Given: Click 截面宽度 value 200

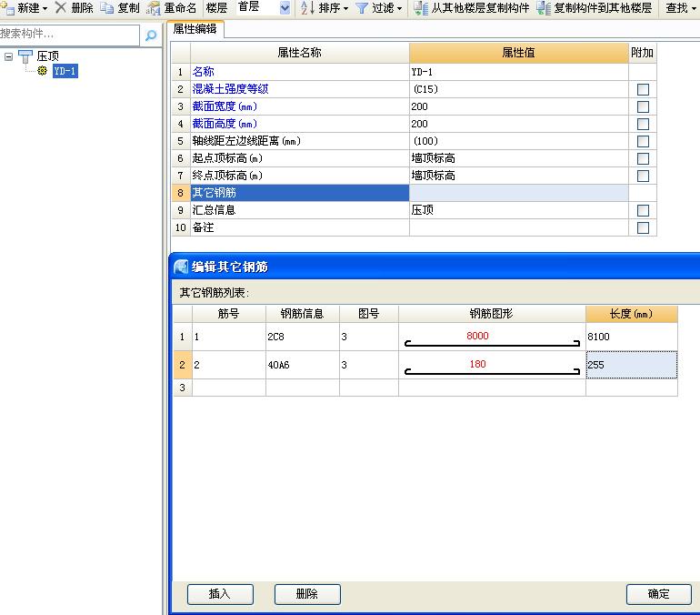Looking at the screenshot, I should click(x=519, y=106).
